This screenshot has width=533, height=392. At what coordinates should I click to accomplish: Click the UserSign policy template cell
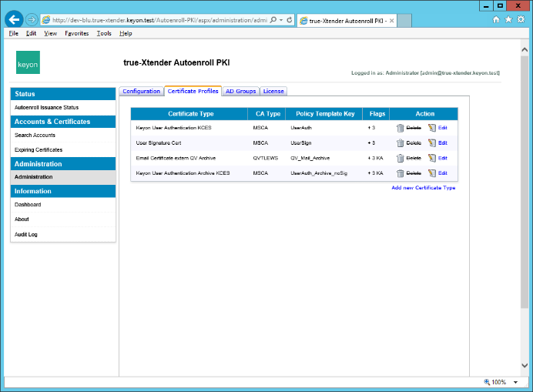click(x=301, y=143)
